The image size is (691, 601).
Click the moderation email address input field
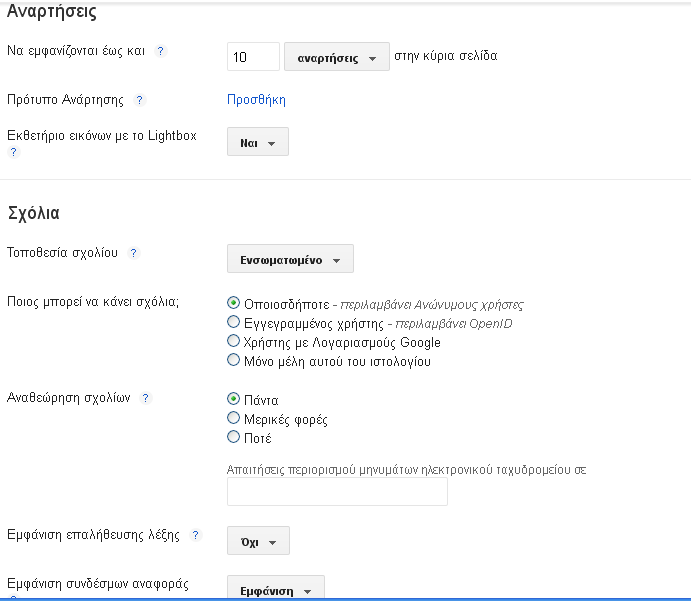click(337, 491)
